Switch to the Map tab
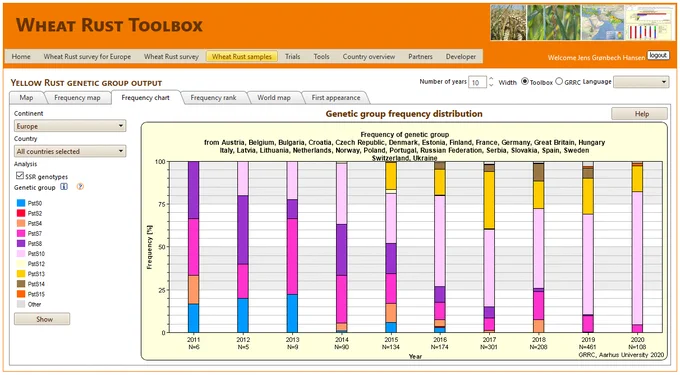The height and width of the screenshot is (375, 680). tap(26, 98)
